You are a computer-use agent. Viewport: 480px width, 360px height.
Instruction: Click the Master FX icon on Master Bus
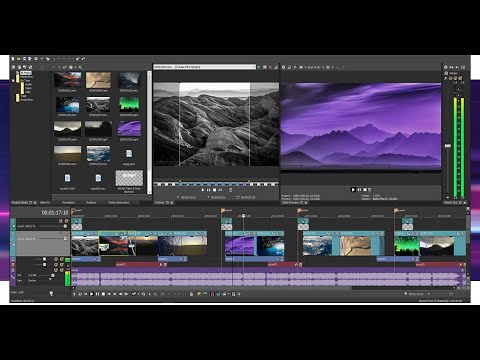[446, 78]
